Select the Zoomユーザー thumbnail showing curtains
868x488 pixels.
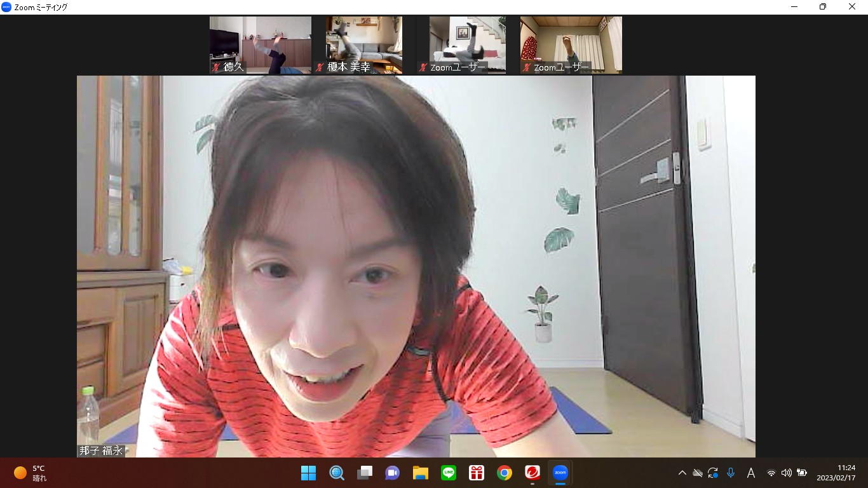pos(571,44)
